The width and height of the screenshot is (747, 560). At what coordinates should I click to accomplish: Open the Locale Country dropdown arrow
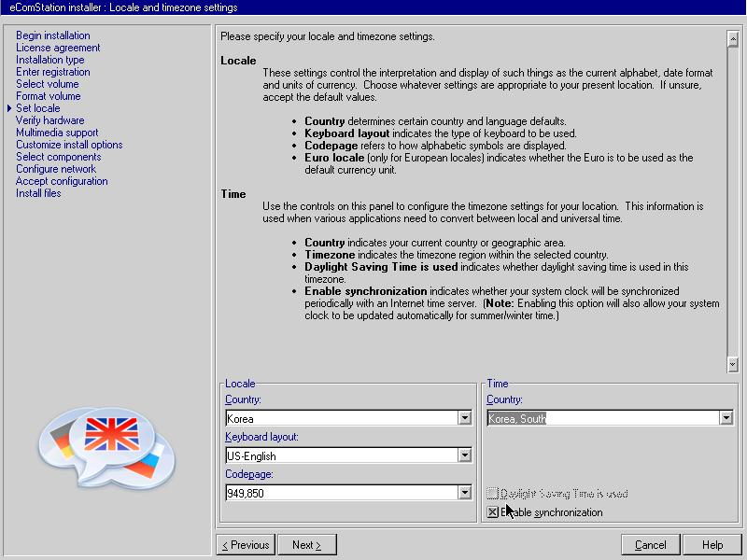click(464, 418)
